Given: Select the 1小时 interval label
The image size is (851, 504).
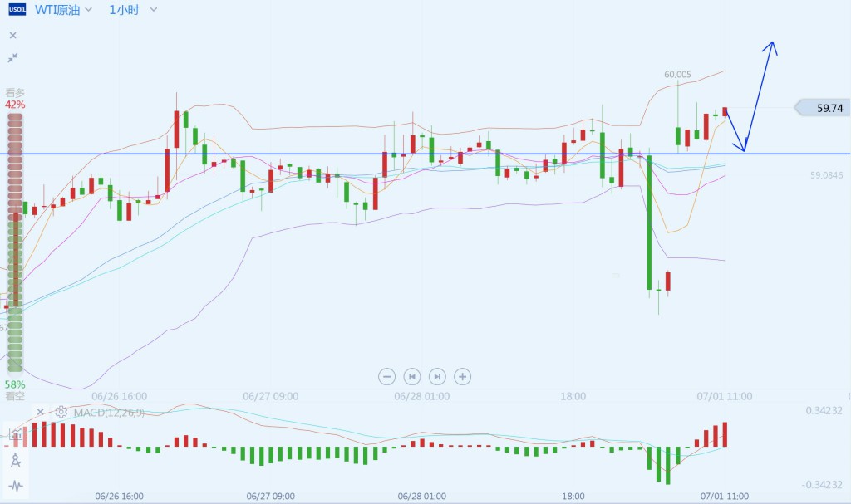Looking at the screenshot, I should (125, 10).
